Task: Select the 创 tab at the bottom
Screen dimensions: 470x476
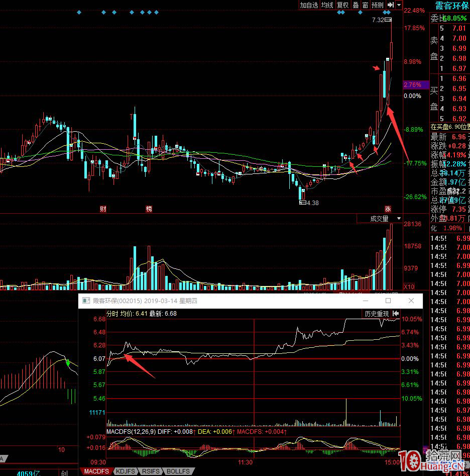Action: (x=65, y=473)
